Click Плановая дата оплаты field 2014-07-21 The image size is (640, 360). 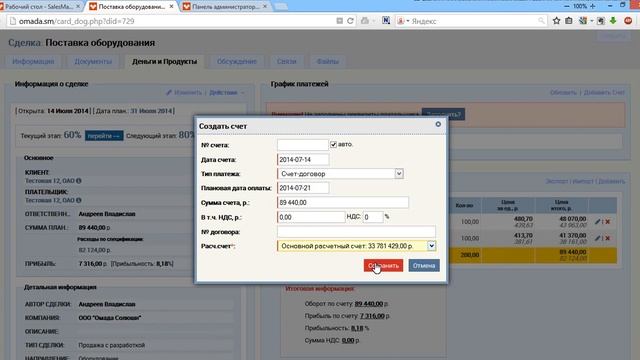click(x=303, y=188)
